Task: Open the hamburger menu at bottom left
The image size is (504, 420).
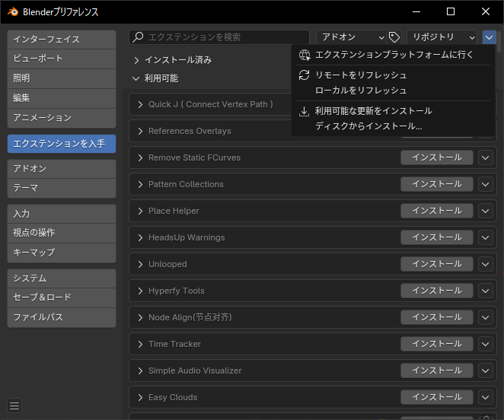Action: [14, 406]
